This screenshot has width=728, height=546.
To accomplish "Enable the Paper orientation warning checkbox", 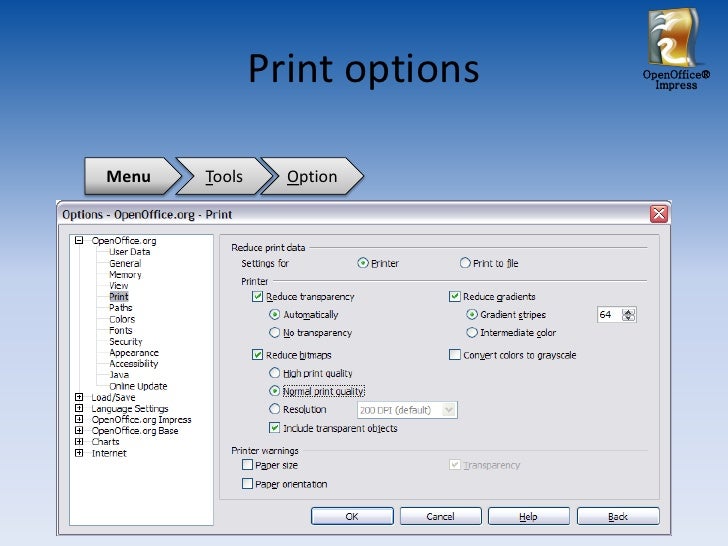I will [x=247, y=484].
